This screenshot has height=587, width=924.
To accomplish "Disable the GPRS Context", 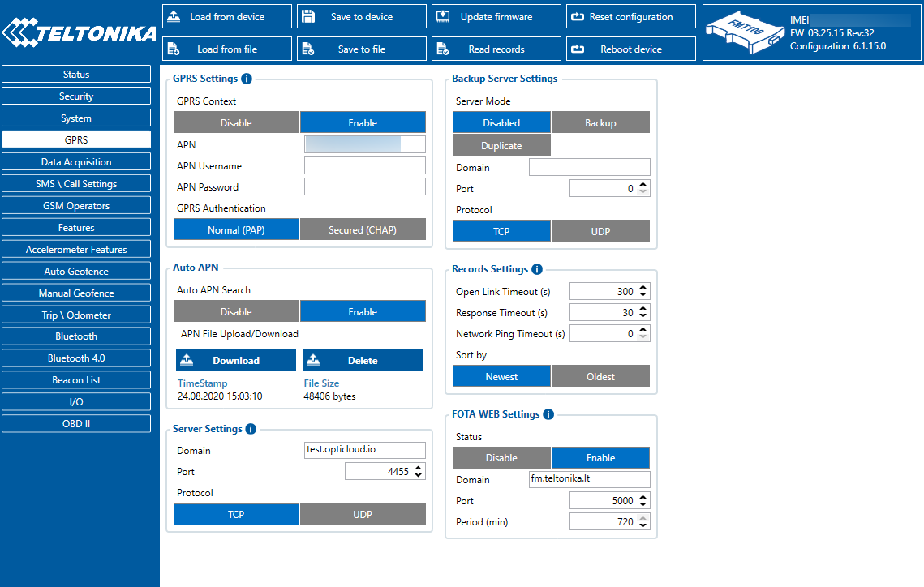I will click(236, 122).
